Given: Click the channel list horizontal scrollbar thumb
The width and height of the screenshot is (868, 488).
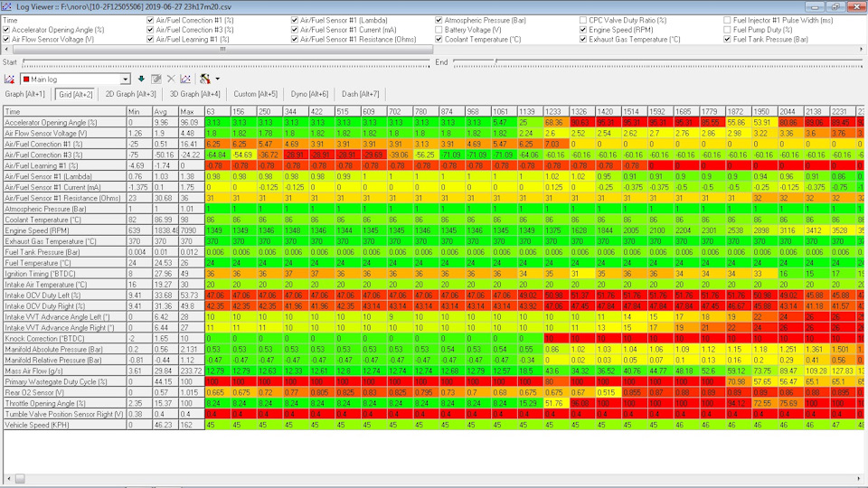Looking at the screenshot, I should (x=222, y=49).
